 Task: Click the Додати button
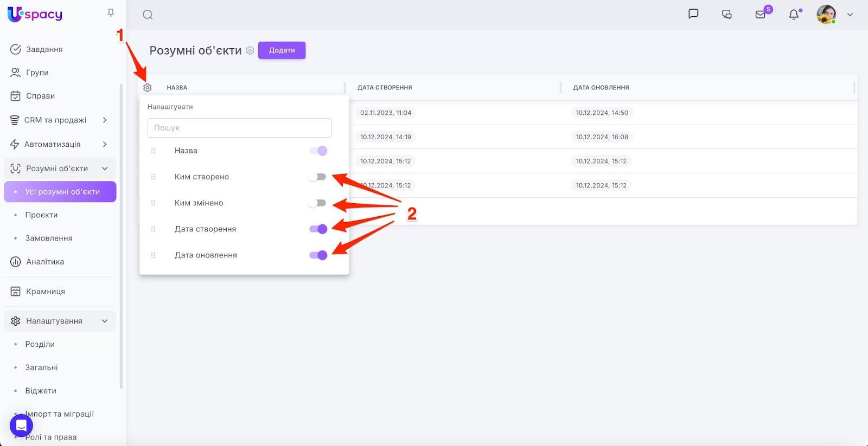click(282, 50)
